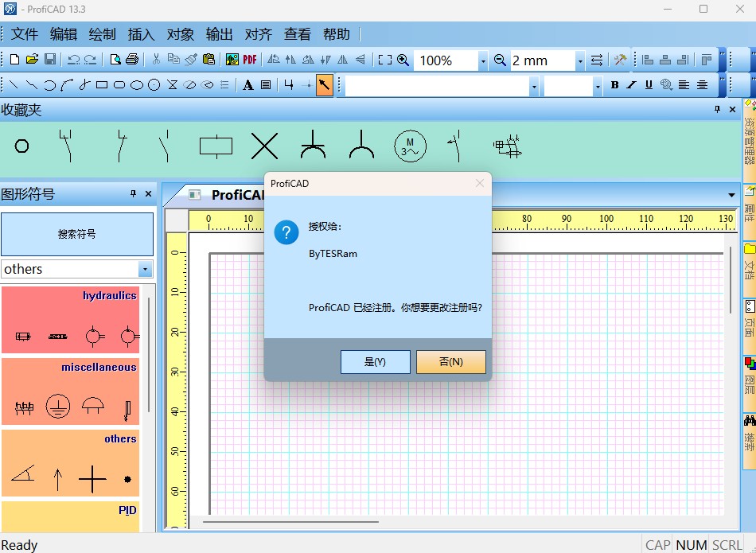
Task: Click the 否(N) button in dialog
Action: coord(450,361)
